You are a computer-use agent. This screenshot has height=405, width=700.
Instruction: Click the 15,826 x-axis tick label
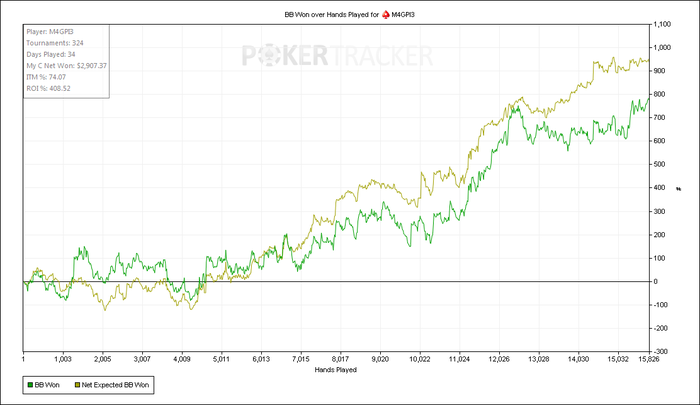649,359
